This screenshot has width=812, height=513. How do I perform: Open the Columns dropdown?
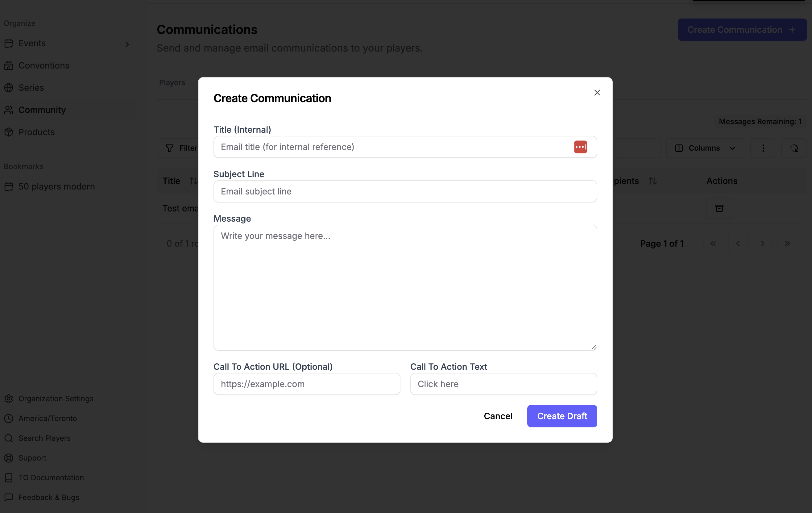706,148
